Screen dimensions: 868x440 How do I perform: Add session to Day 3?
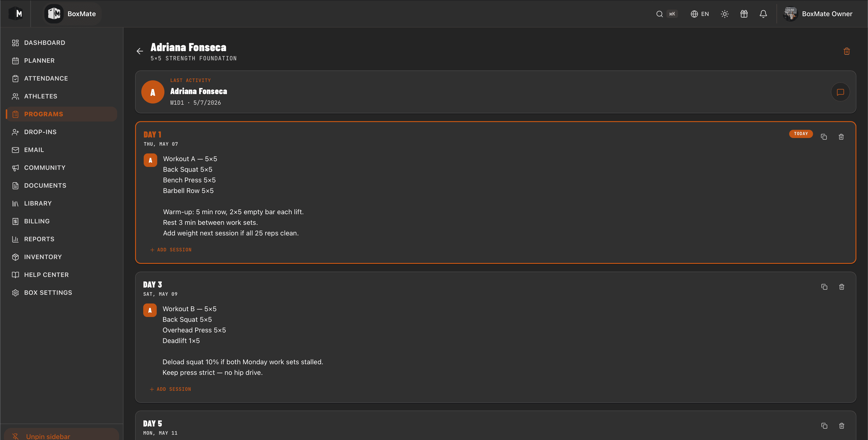[170, 389]
